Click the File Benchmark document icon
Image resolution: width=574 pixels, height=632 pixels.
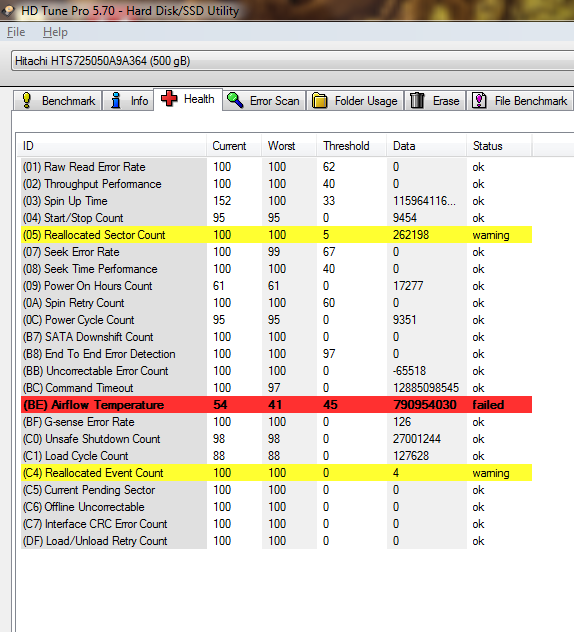coord(479,100)
